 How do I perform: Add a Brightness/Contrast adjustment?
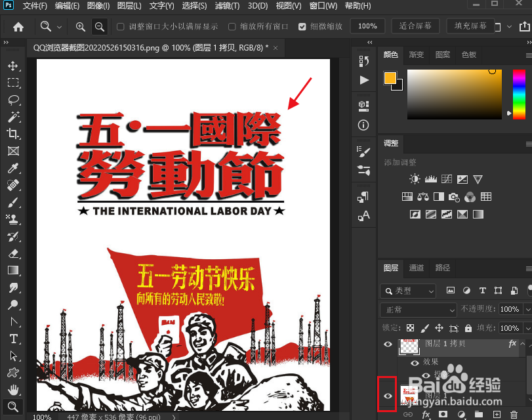point(414,178)
